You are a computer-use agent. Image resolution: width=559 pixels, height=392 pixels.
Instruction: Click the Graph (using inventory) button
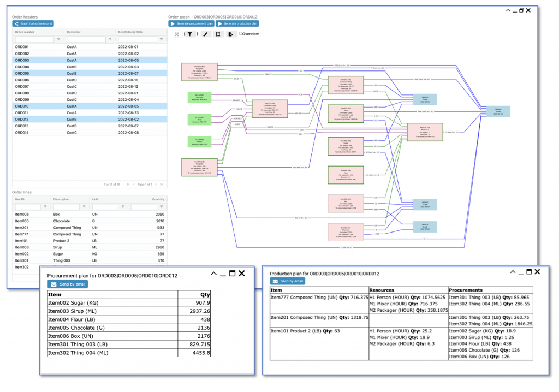34,23
